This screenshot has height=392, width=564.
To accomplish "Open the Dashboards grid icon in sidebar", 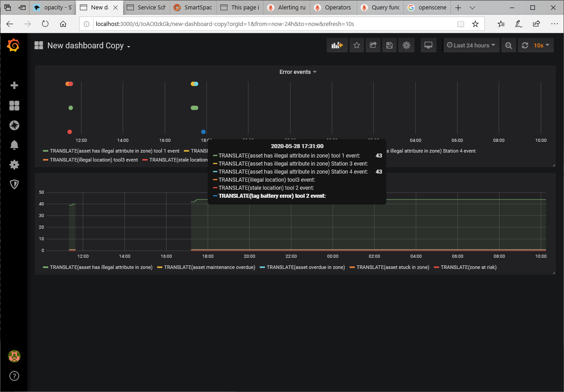I will click(x=14, y=106).
